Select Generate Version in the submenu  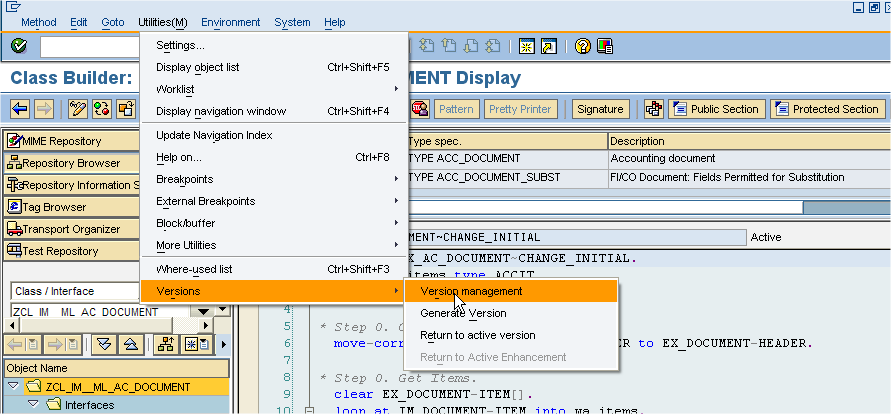coord(510,313)
